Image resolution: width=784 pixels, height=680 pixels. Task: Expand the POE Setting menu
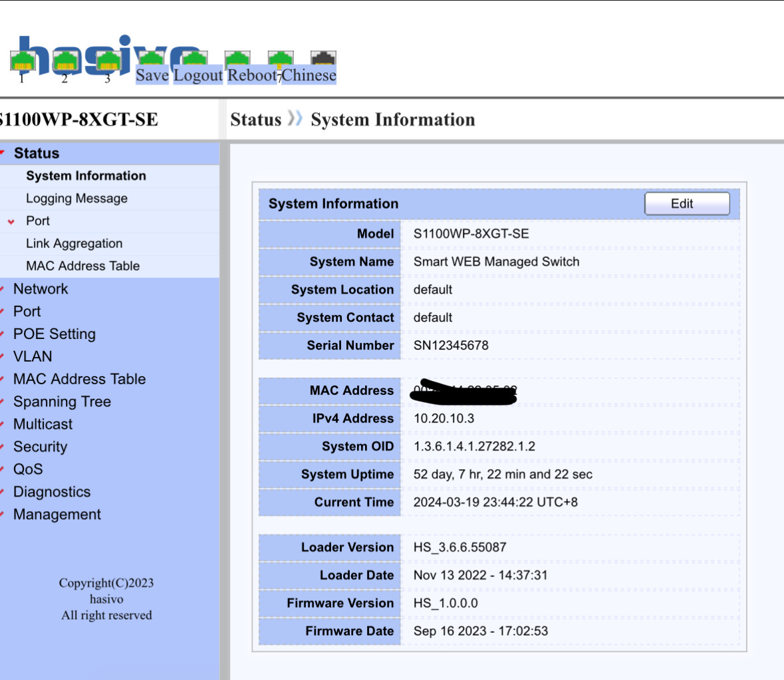click(x=54, y=334)
